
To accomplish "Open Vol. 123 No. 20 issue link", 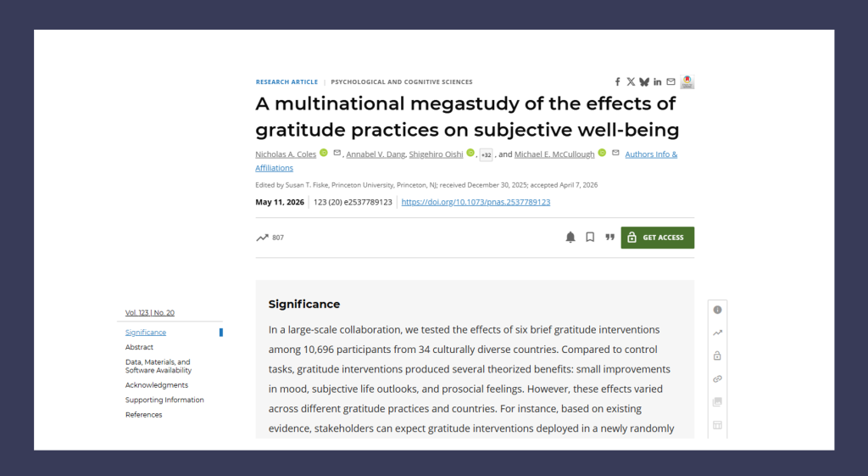I will click(x=149, y=312).
